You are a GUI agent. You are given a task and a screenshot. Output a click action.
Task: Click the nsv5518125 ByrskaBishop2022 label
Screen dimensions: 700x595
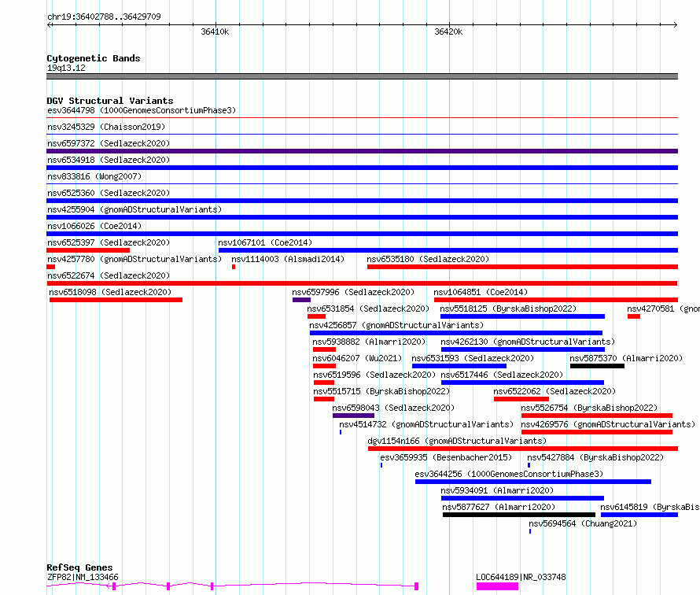click(508, 309)
